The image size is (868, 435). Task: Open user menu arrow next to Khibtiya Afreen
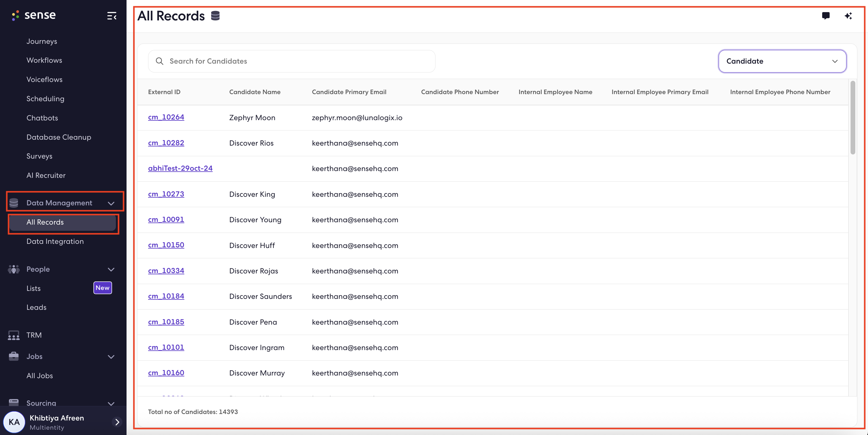[x=117, y=422]
